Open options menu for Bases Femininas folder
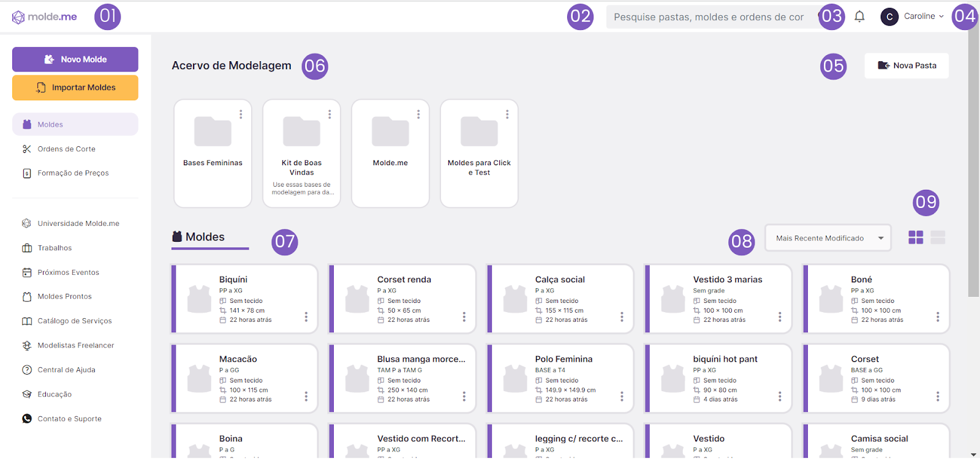The image size is (980, 459). tap(241, 114)
